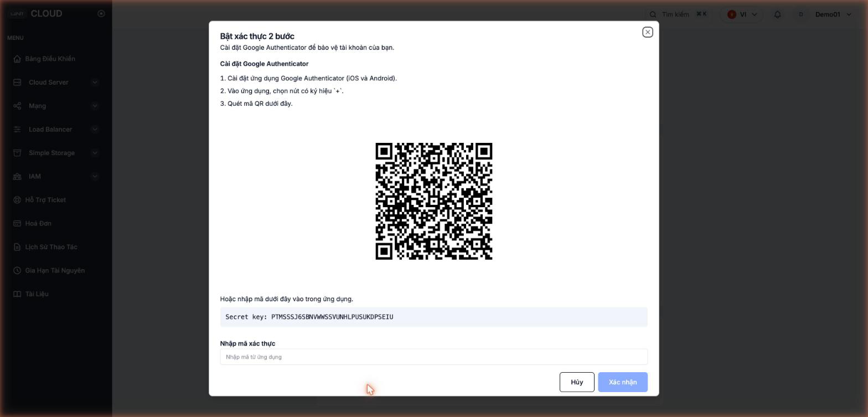Expand the IAM menu chevron
Viewport: 868px width, 417px height.
pyautogui.click(x=95, y=177)
